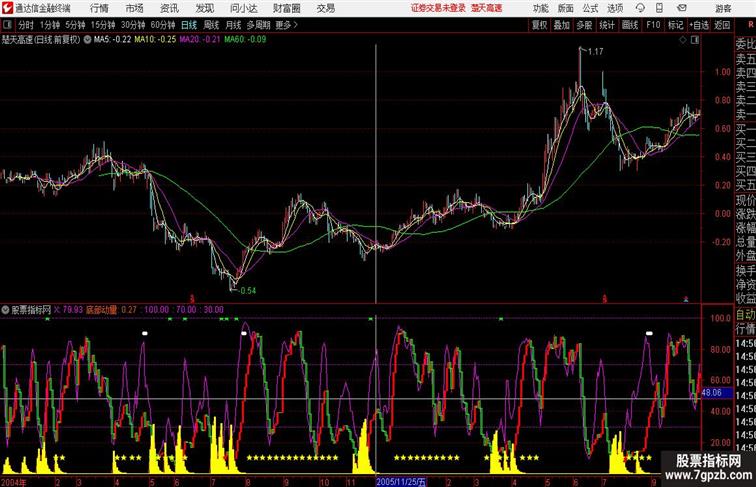Open the 公式 menu
Viewport: 756px width, 487px height.
point(590,8)
